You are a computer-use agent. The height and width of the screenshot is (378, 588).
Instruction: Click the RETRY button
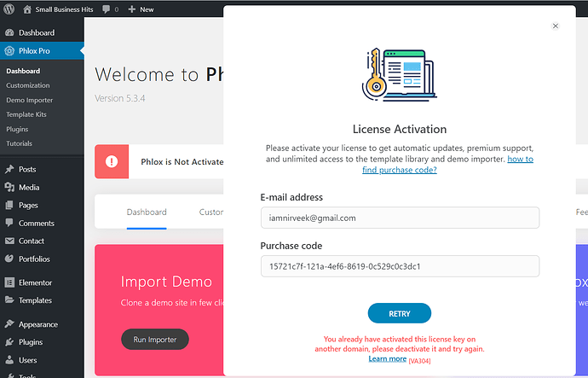click(400, 313)
